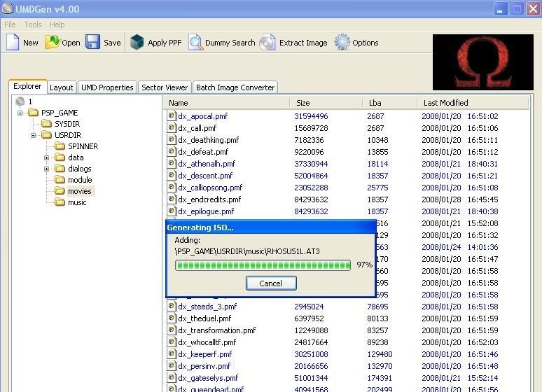Click Lba value 129480
This screenshot has height=392, width=542.
click(380, 354)
